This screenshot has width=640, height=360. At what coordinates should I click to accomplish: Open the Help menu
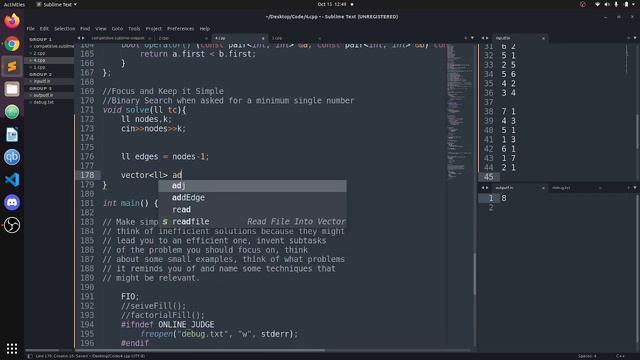204,29
